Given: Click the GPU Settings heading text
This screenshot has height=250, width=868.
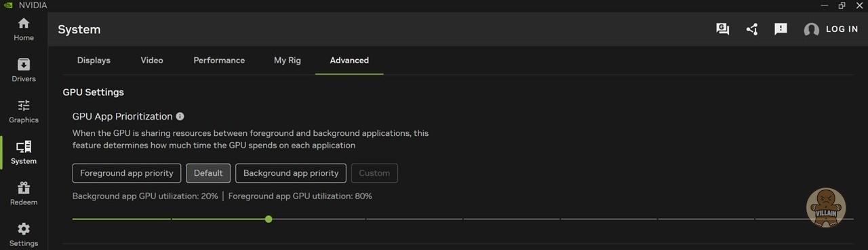Looking at the screenshot, I should [94, 92].
